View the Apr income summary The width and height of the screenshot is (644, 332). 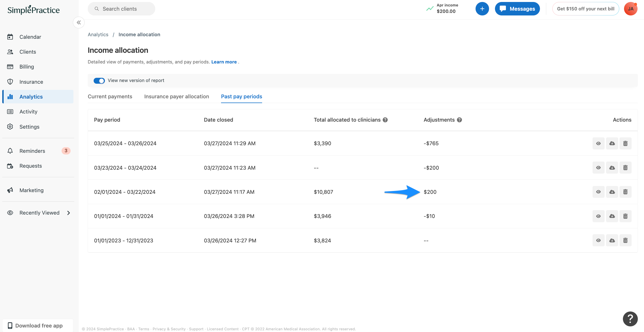click(x=442, y=8)
